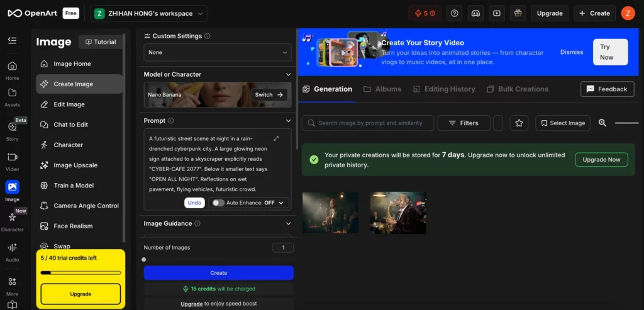Switch to the Editing History tab
The width and height of the screenshot is (644, 310).
[x=443, y=89]
